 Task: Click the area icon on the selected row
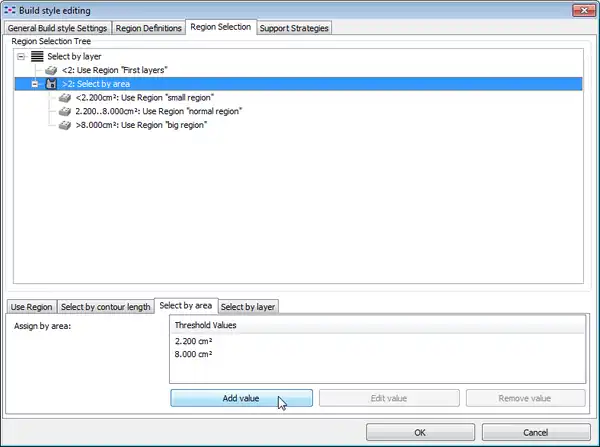click(x=51, y=85)
